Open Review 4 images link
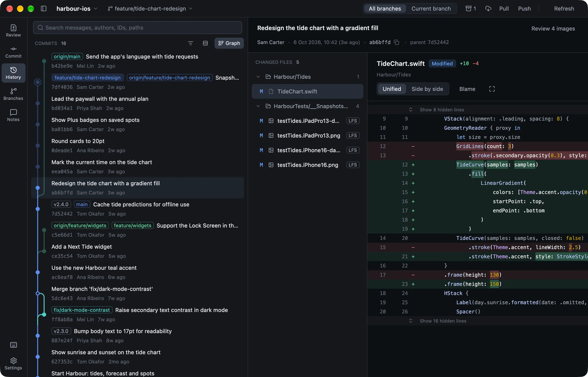This screenshot has width=588, height=377. tap(553, 29)
